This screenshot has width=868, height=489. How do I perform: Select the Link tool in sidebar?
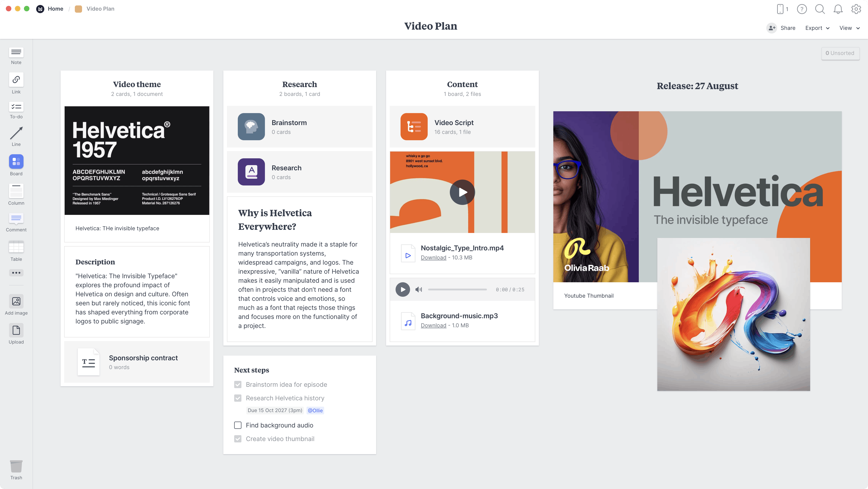[16, 83]
